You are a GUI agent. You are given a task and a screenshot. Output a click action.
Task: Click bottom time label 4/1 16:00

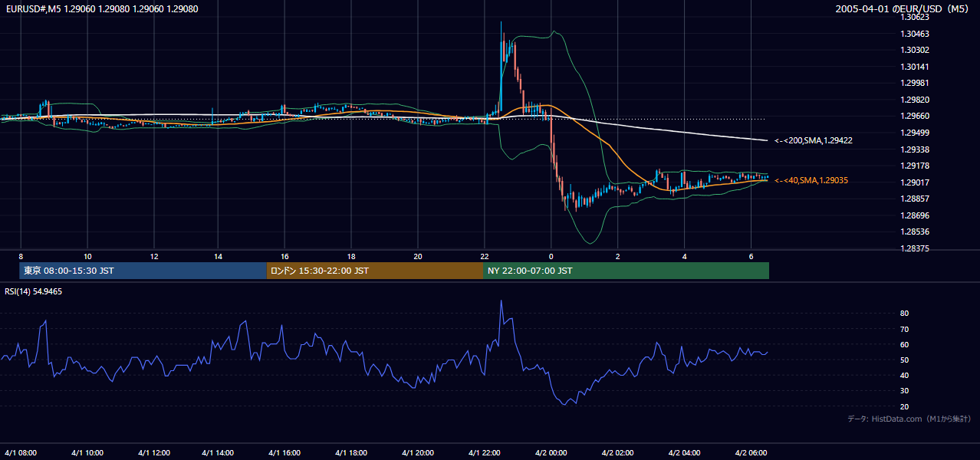[285, 452]
